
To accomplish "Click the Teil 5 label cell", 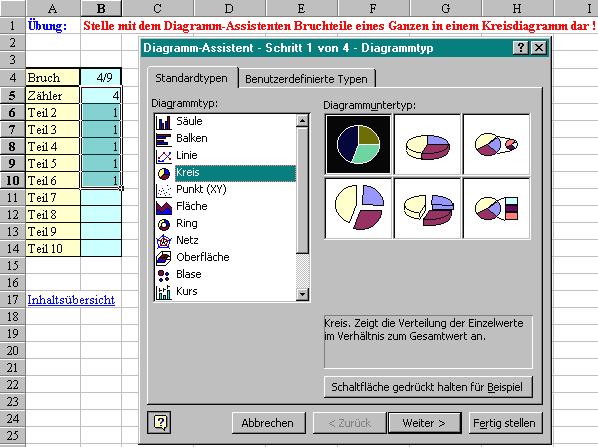I will (x=53, y=163).
